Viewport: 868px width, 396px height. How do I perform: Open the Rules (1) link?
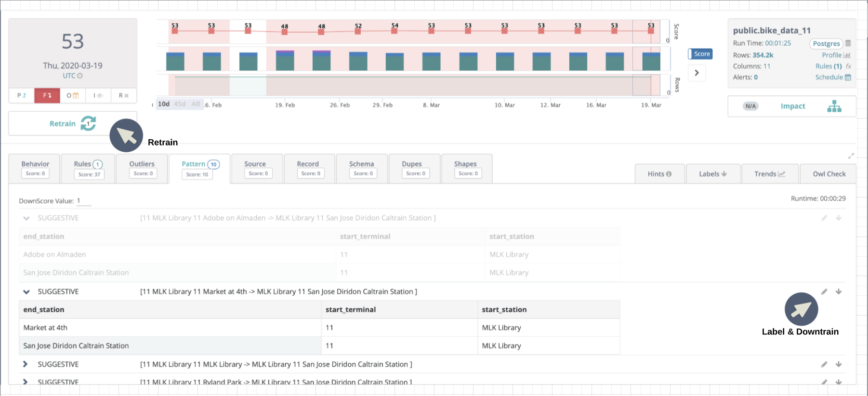[828, 66]
